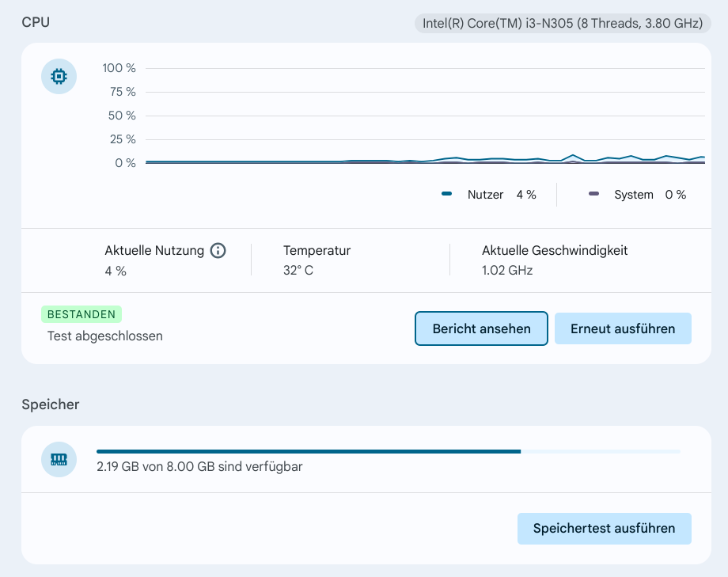Click the Speicher section heading
Image resolution: width=728 pixels, height=577 pixels.
pyautogui.click(x=51, y=404)
